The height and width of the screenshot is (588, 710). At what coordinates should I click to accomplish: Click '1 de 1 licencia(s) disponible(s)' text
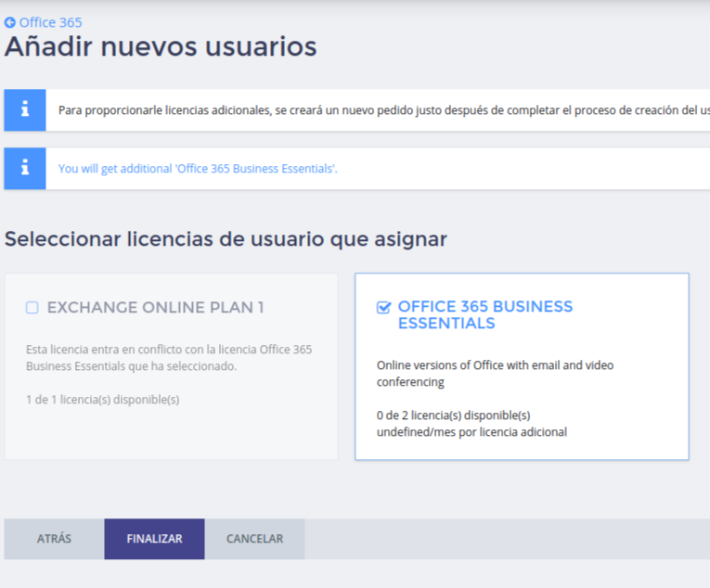tap(103, 400)
